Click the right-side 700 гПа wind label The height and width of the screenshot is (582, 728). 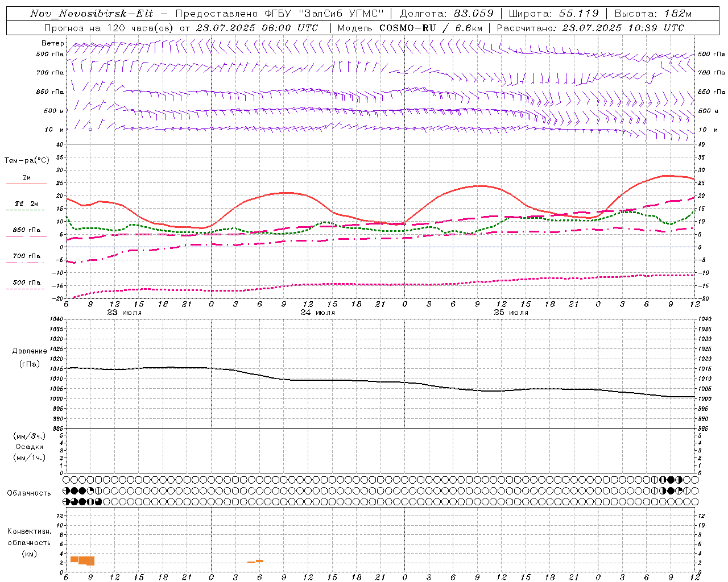click(712, 73)
